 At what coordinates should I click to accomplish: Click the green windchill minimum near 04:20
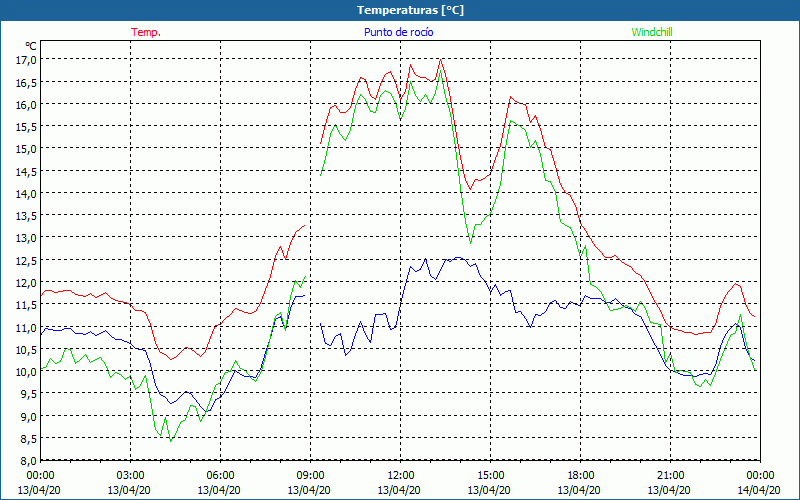[170, 441]
